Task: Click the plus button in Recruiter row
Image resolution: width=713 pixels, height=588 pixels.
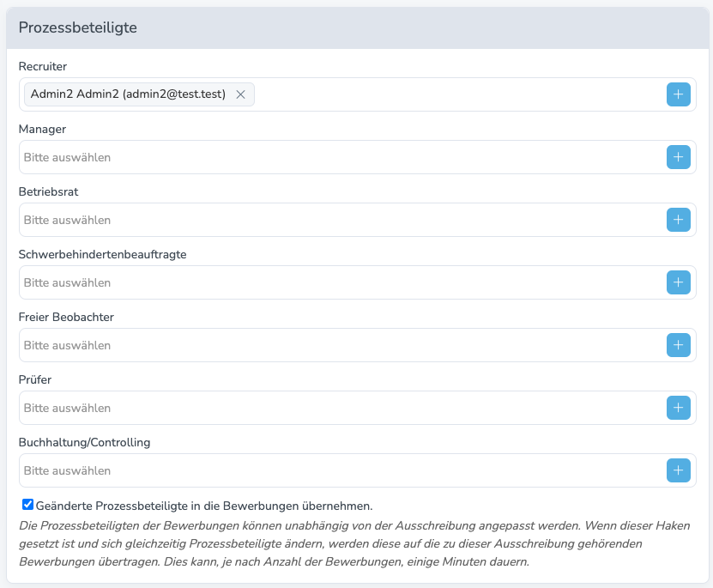Action: click(678, 94)
